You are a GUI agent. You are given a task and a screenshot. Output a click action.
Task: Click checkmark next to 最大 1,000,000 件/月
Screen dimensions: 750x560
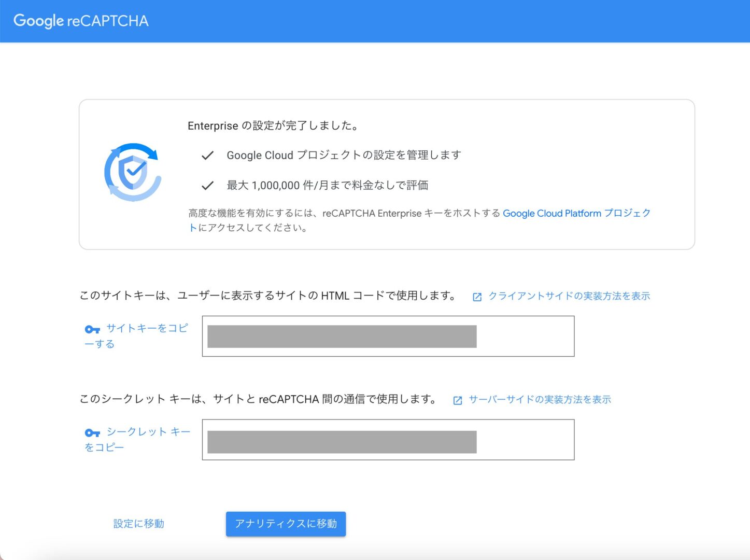pyautogui.click(x=207, y=185)
